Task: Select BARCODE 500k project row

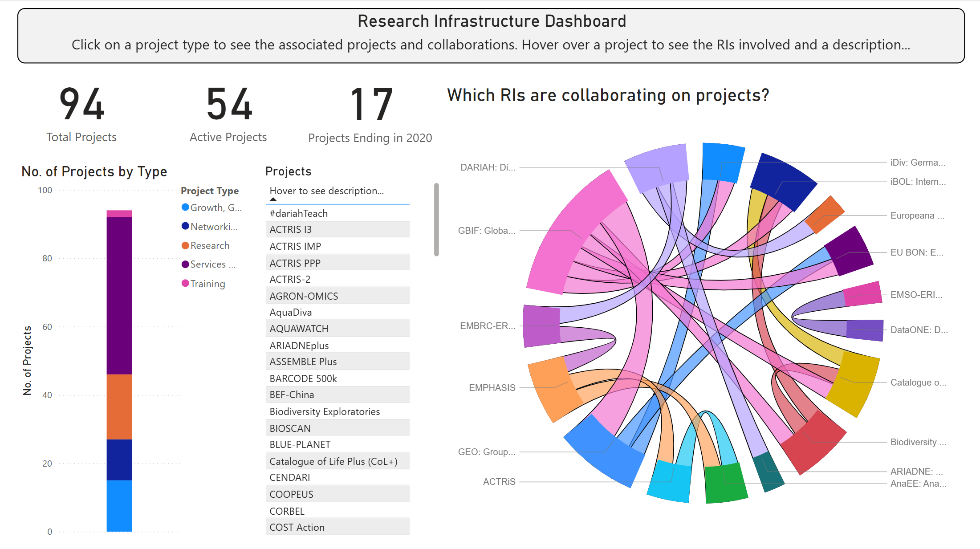Action: (338, 378)
